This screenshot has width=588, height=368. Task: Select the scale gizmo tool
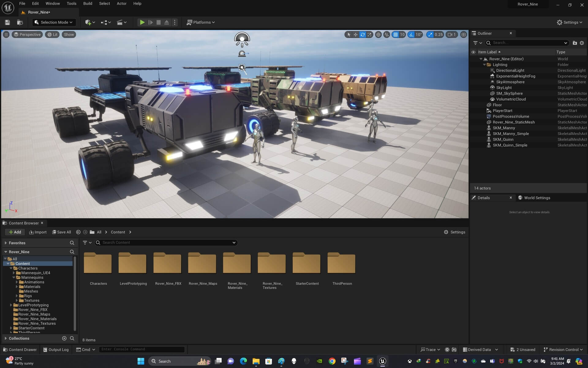tap(370, 35)
